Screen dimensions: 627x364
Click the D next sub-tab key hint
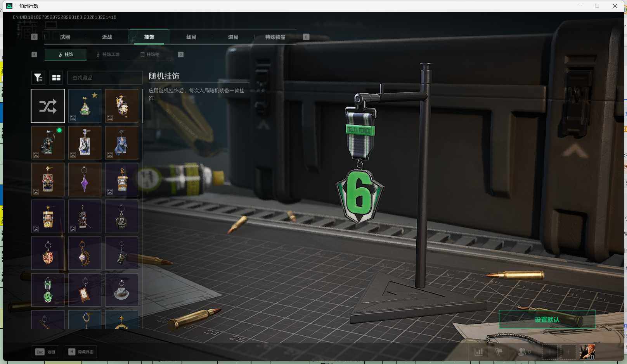(x=180, y=55)
